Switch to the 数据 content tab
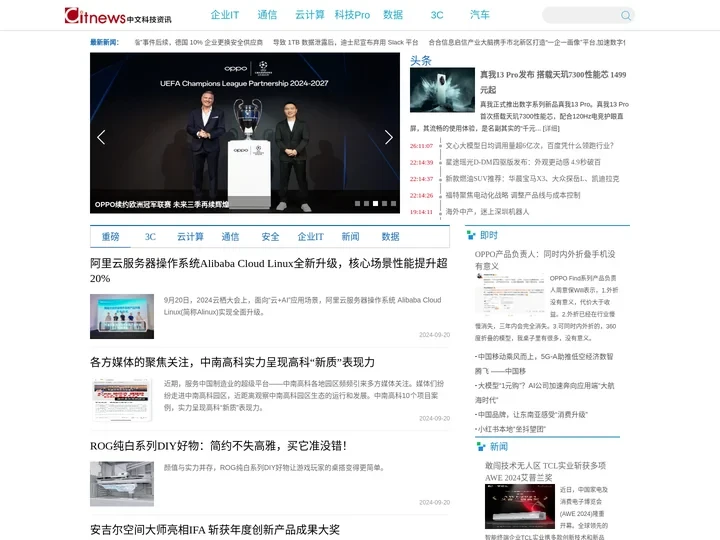 (390, 236)
